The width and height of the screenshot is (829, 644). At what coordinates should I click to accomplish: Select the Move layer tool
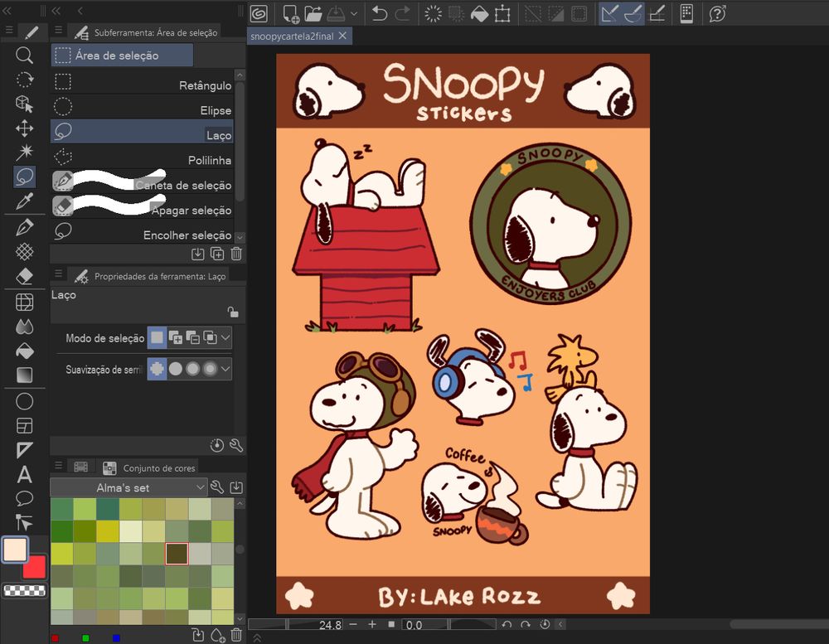[x=25, y=128]
